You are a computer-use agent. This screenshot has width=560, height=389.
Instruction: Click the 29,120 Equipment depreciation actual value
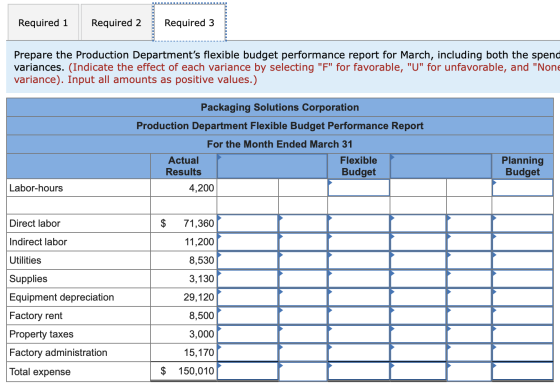[x=199, y=298]
